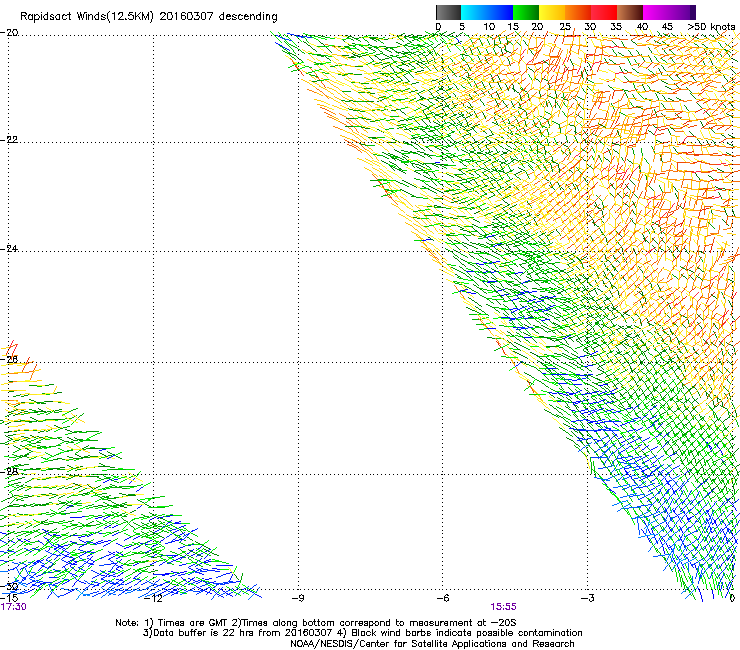
Task: Click the '>50 knots' legend label
Action: coord(711,27)
